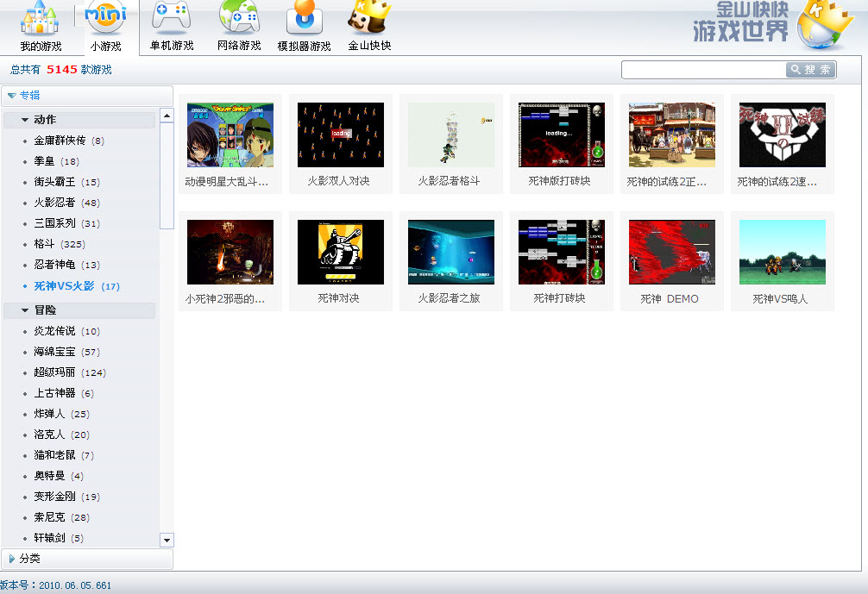
Task: Switch to 模拟器游戏 tab label
Action: 304,46
